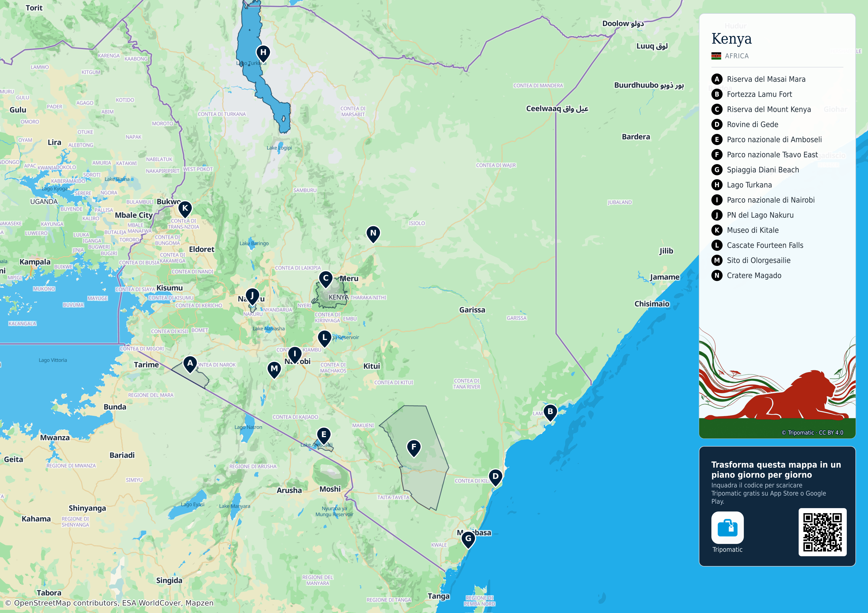This screenshot has height=613, width=868.
Task: Select legend entry Riserva del Masai Mara
Action: coord(766,79)
